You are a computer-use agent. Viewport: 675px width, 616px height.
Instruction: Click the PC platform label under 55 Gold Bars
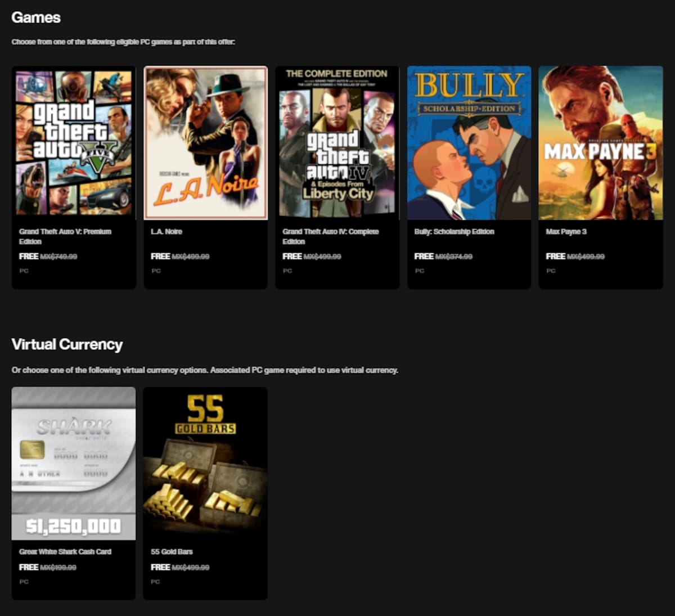(155, 582)
